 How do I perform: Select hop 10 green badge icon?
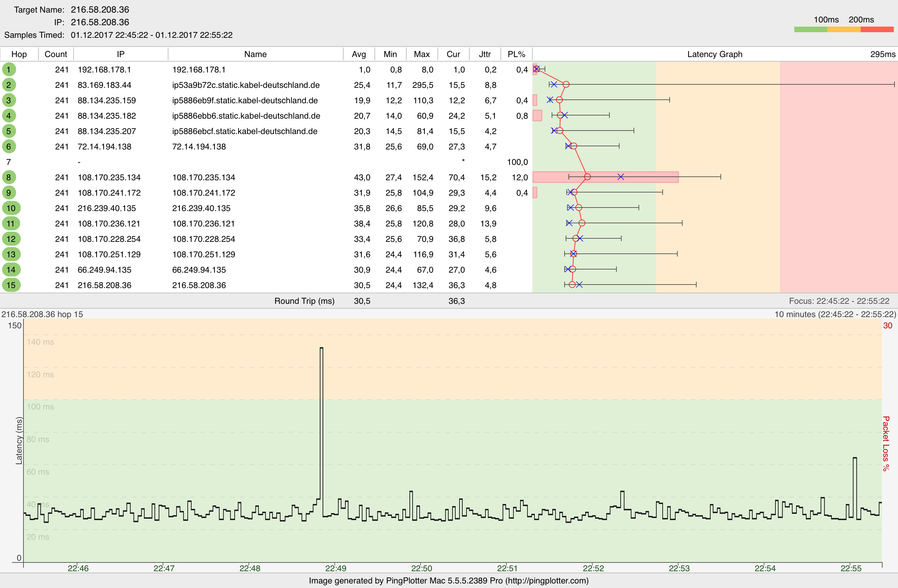(x=11, y=208)
